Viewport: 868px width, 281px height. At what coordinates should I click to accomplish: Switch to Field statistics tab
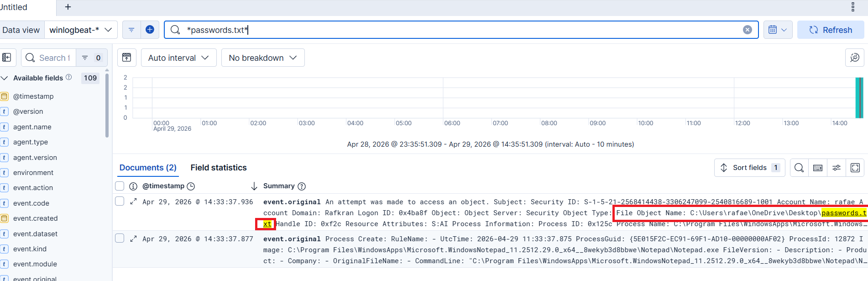(x=219, y=168)
